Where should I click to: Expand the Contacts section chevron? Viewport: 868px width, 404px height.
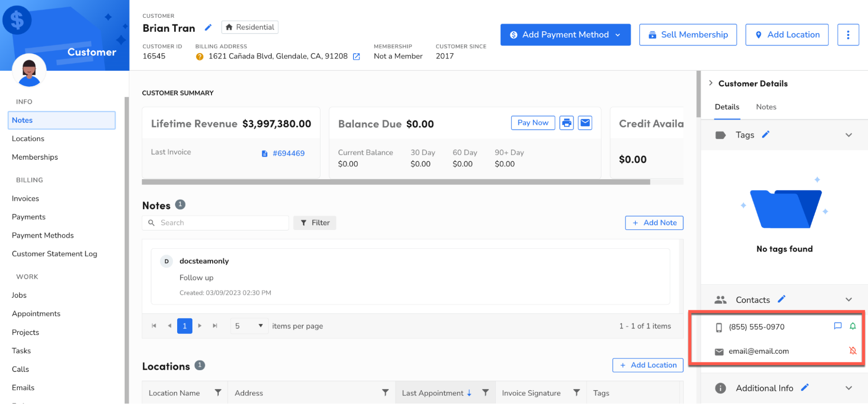coord(849,299)
